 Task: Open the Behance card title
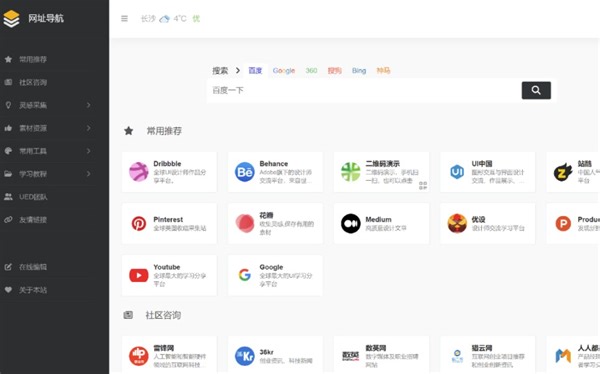click(274, 163)
